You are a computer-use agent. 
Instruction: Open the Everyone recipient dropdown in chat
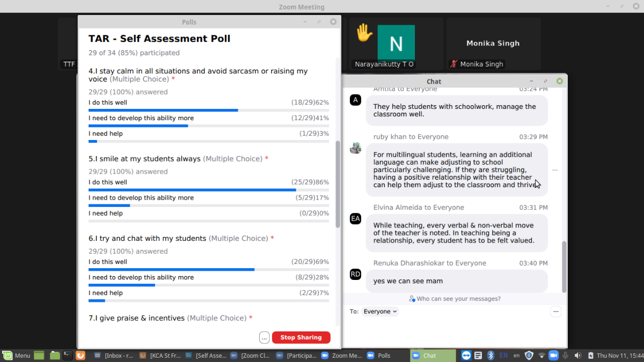[x=380, y=311]
